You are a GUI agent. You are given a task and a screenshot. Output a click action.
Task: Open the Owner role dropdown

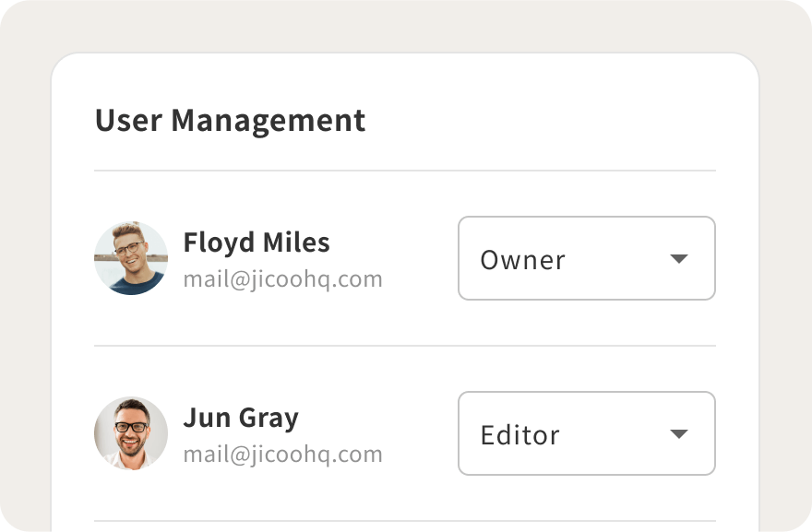coord(586,258)
